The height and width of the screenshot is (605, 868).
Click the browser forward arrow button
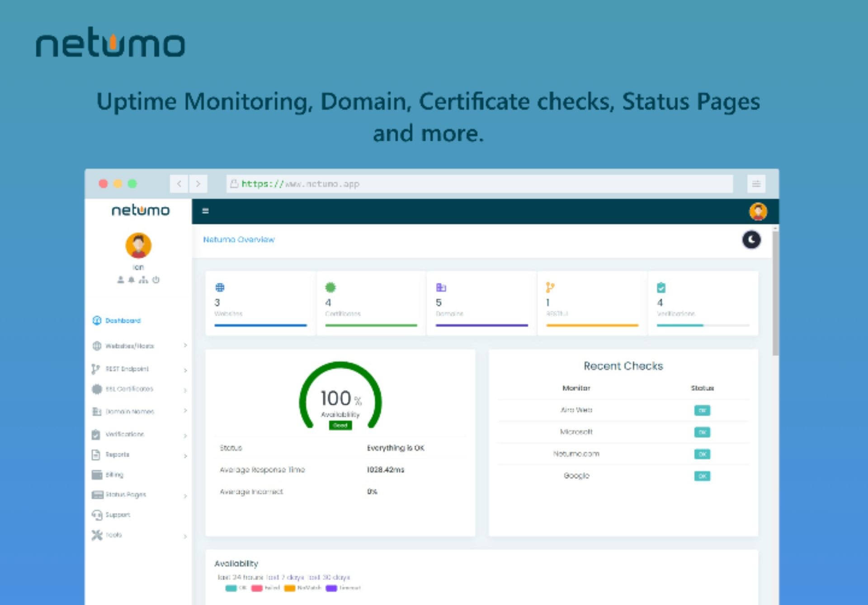[198, 183]
